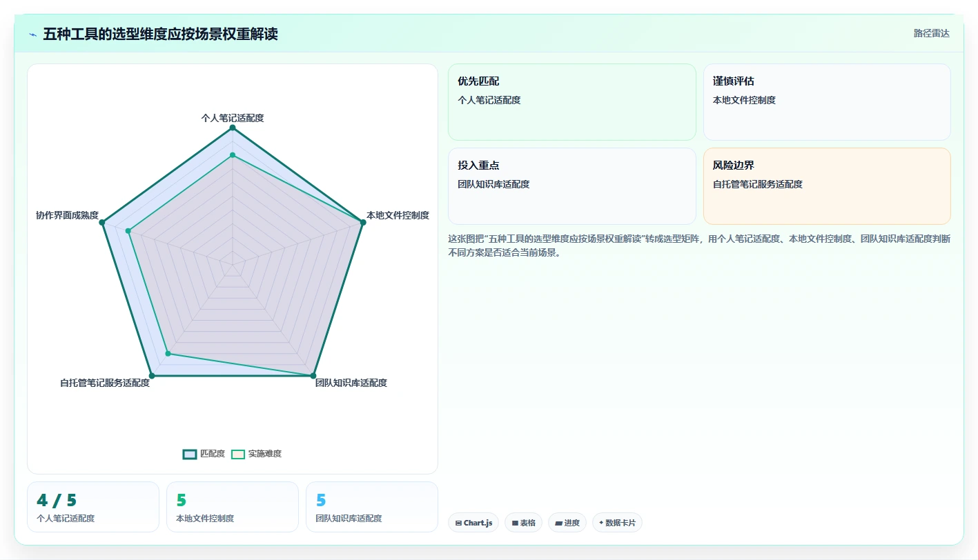
Task: Select the 4 / 5 个人笔记适配度 stat card
Action: point(93,507)
